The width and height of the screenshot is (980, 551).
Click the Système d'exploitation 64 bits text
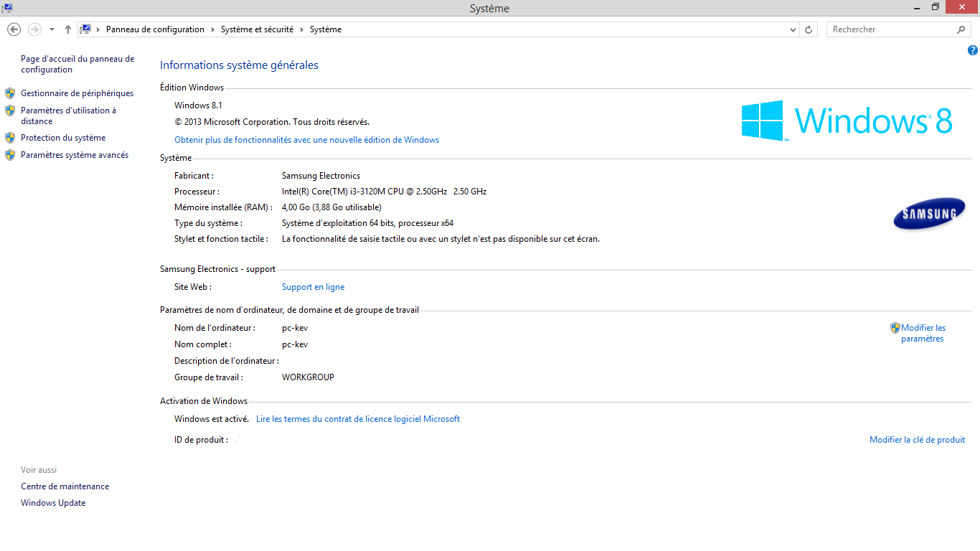click(x=367, y=223)
